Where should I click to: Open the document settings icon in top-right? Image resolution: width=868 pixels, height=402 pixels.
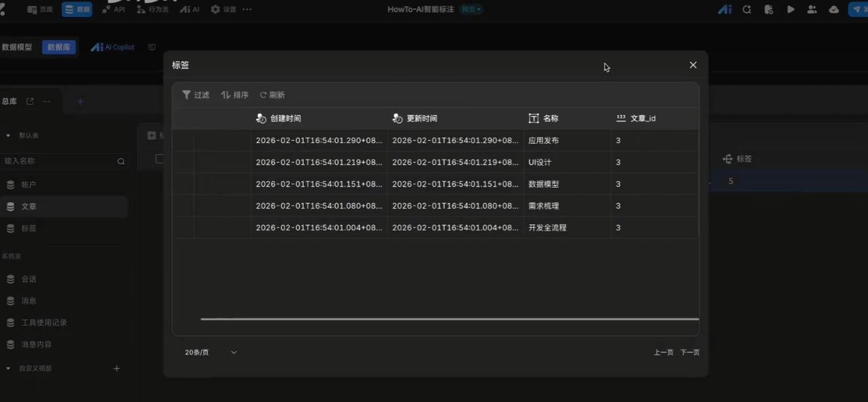pos(768,9)
